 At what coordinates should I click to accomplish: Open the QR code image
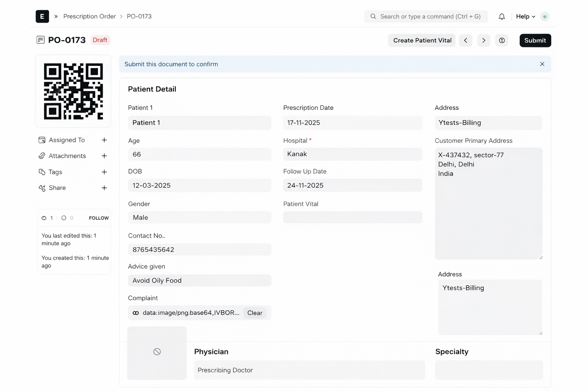point(73,91)
